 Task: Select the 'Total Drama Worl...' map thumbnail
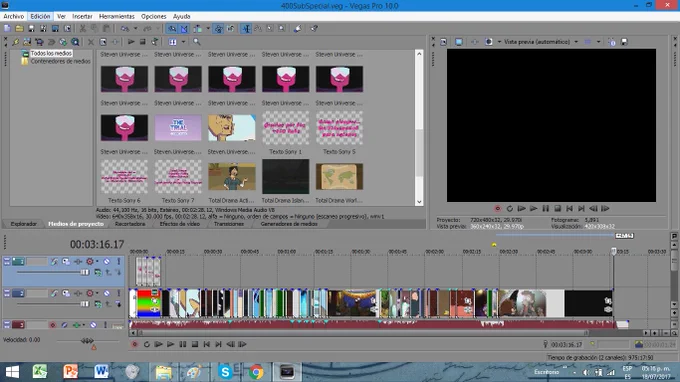[x=339, y=176]
